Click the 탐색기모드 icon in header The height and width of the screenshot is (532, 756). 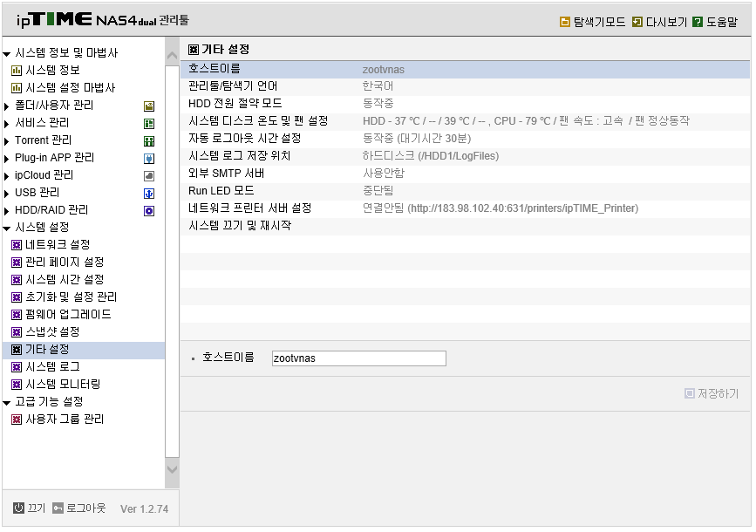(x=564, y=22)
